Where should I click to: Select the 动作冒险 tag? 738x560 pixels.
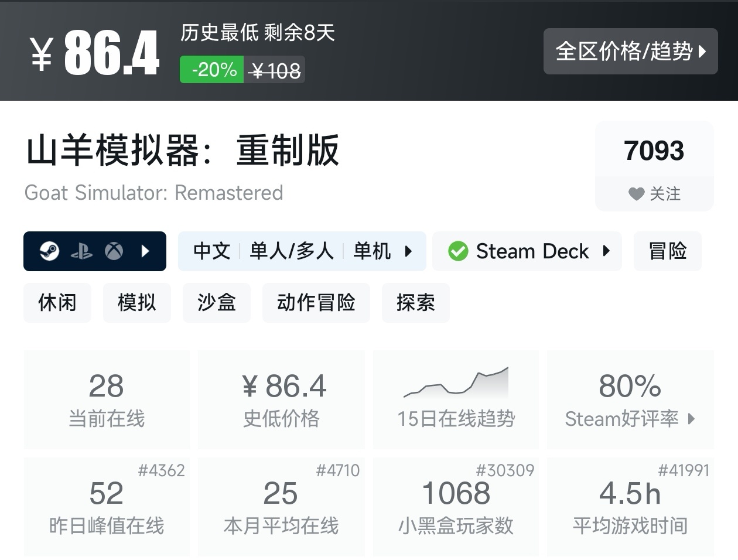click(x=316, y=303)
